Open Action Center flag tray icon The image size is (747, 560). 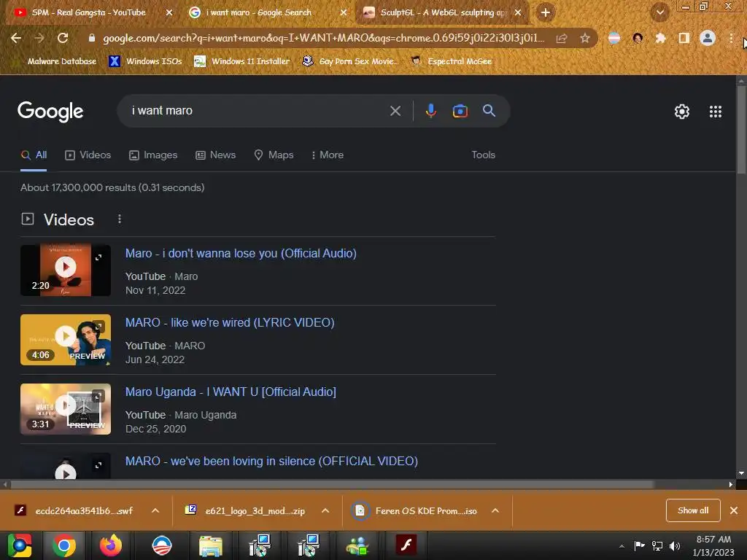(x=640, y=546)
